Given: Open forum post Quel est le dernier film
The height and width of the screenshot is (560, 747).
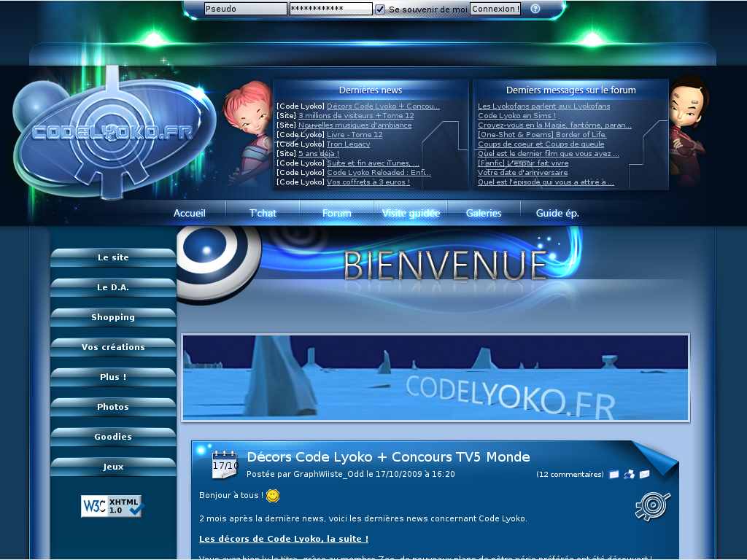Looking at the screenshot, I should [x=549, y=154].
